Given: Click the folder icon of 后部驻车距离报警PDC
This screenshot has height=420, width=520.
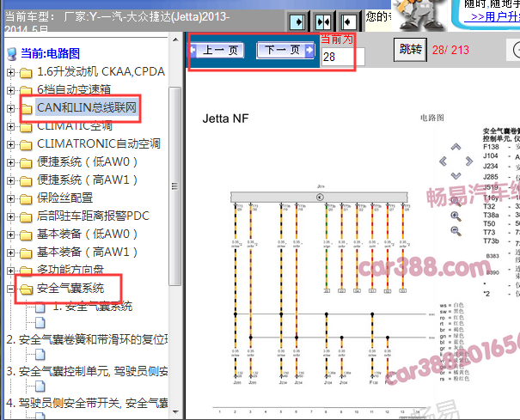Looking at the screenshot, I should (26, 217).
